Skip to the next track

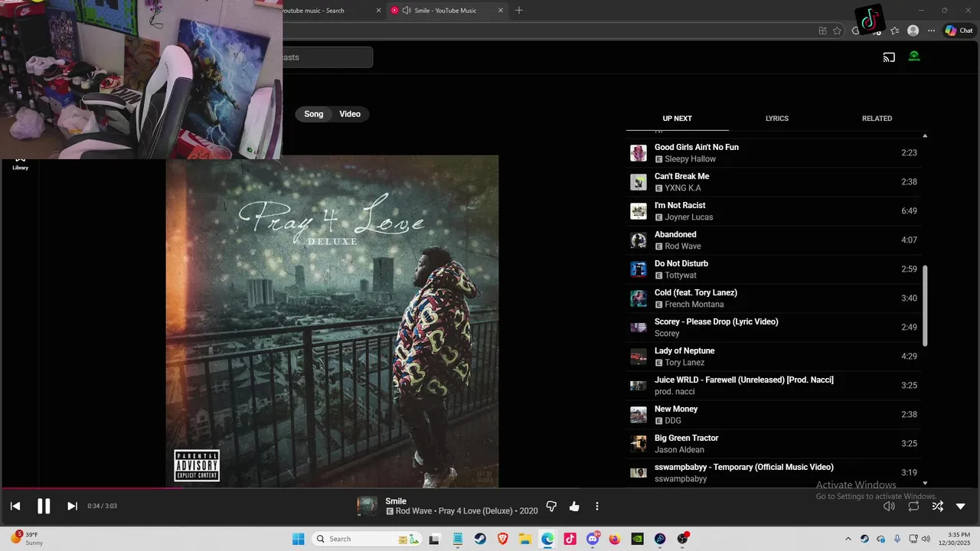coord(72,506)
